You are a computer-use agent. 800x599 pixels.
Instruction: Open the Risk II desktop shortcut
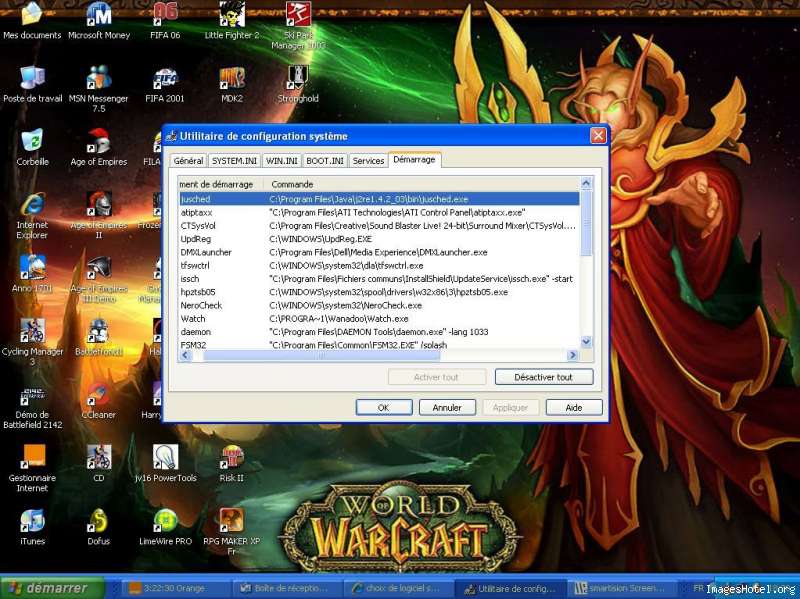click(x=231, y=458)
